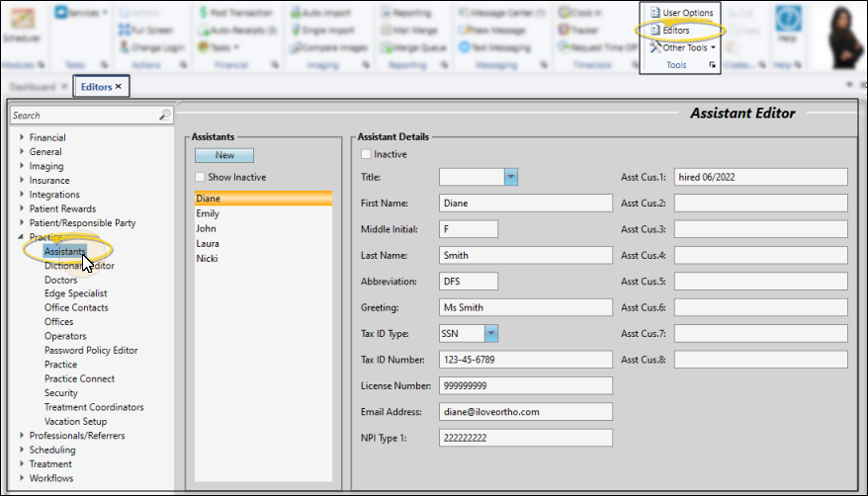Open Auto-Receipts in the Financial group
This screenshot has width=868, height=496.
pos(237,30)
